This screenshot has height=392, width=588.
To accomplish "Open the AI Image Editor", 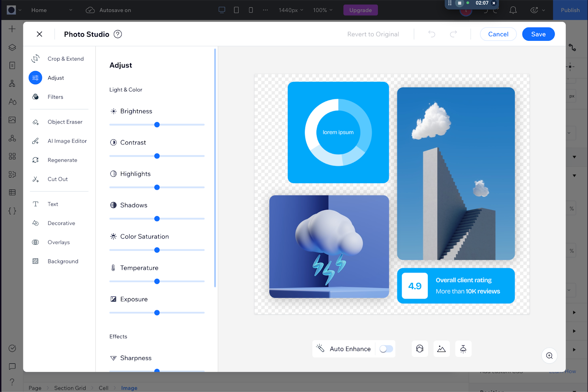I will (x=67, y=141).
